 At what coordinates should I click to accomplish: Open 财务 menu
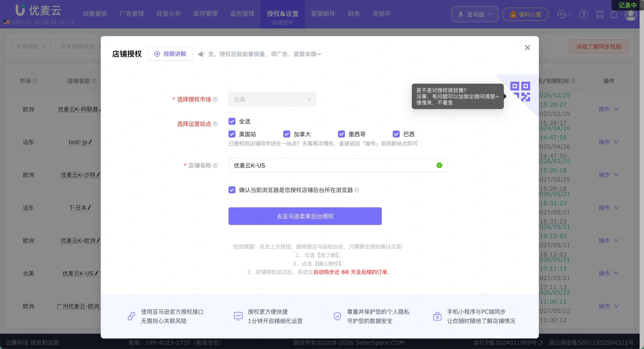pyautogui.click(x=354, y=14)
